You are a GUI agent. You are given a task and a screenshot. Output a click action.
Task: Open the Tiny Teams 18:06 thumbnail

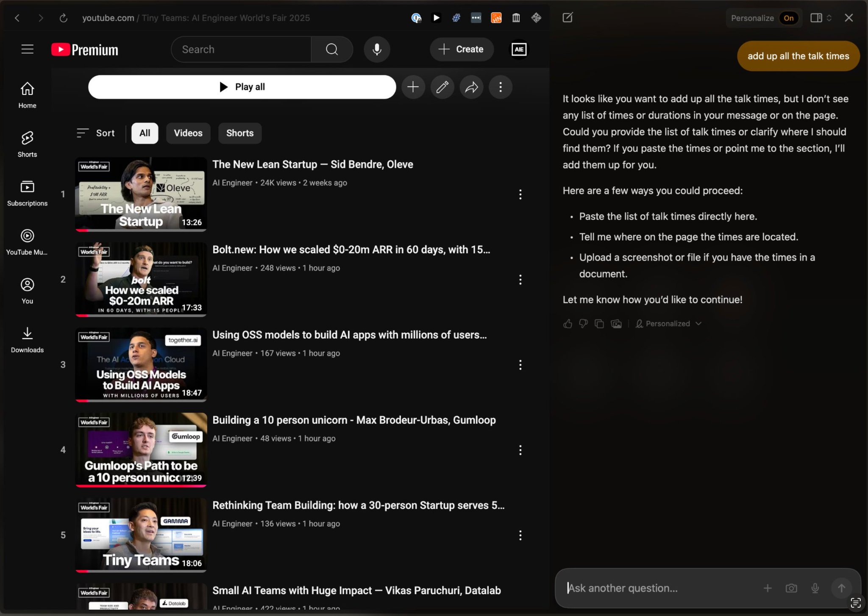141,535
